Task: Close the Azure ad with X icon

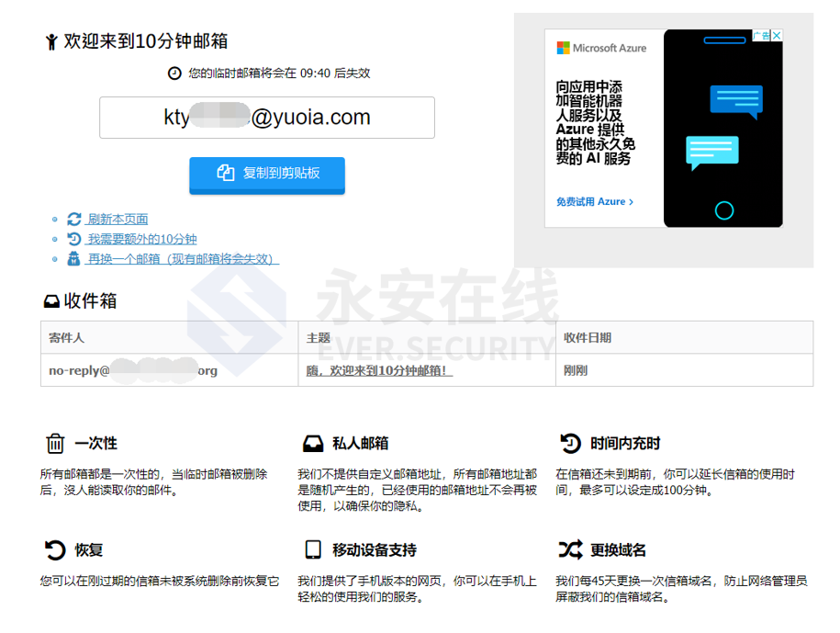Action: [x=777, y=36]
